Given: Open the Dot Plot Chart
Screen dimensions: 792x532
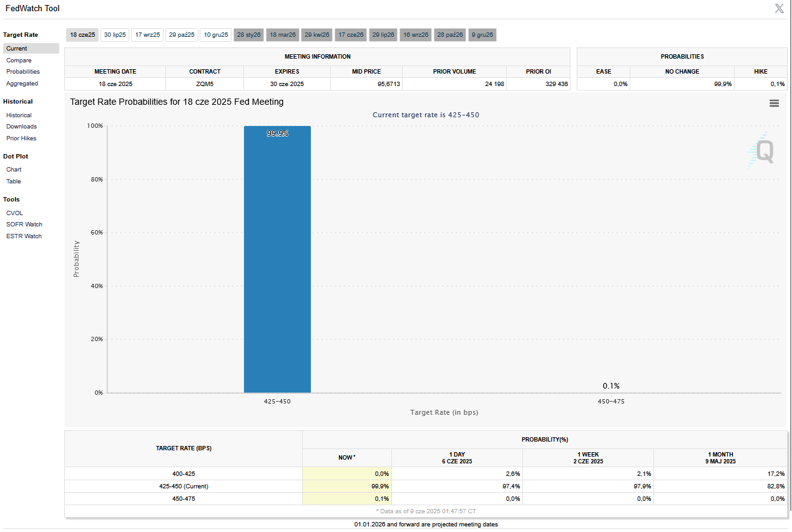Looking at the screenshot, I should pyautogui.click(x=14, y=170).
